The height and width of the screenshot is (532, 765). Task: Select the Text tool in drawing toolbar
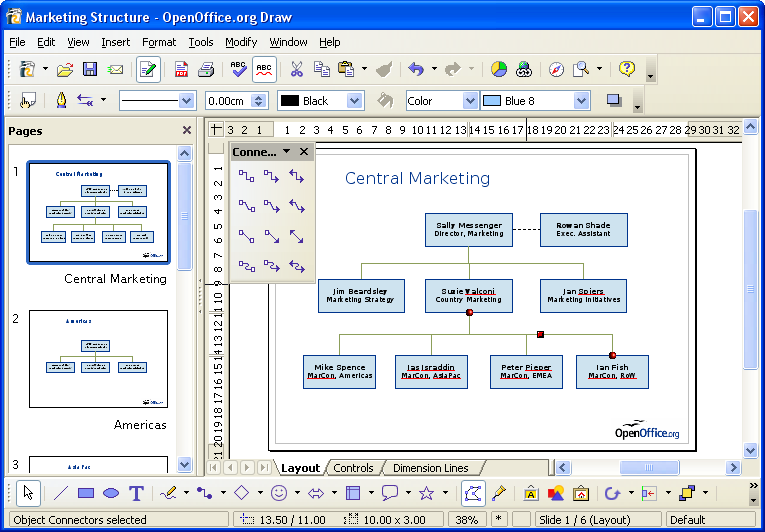(x=136, y=493)
